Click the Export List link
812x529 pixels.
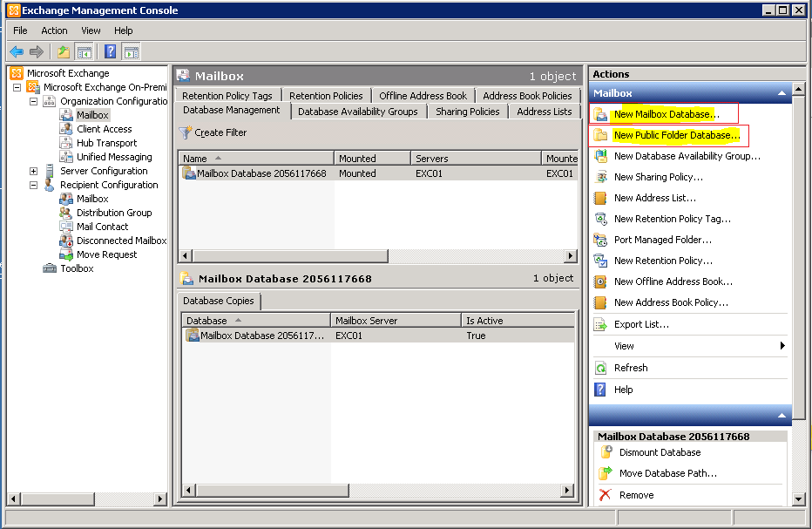click(641, 324)
